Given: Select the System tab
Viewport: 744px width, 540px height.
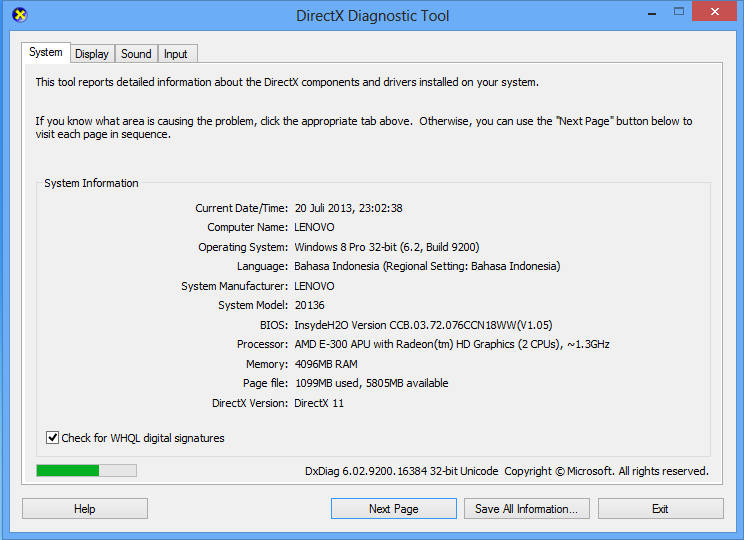Looking at the screenshot, I should click(x=46, y=52).
